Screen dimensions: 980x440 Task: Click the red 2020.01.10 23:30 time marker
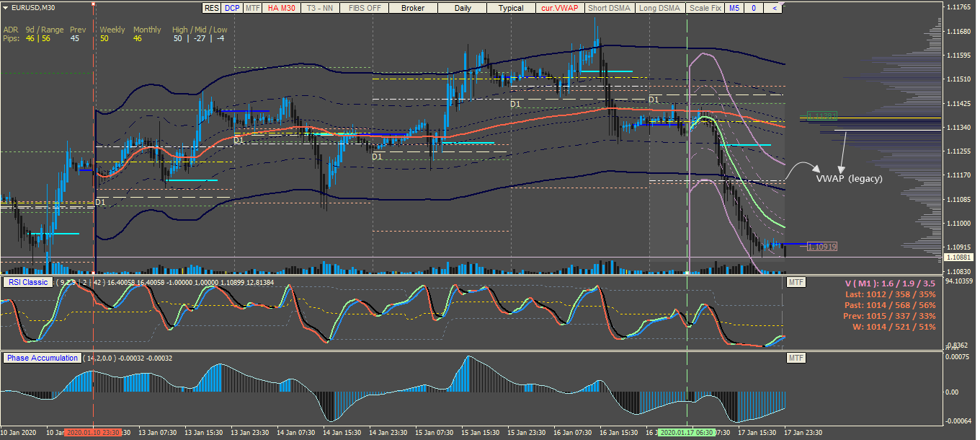click(x=94, y=434)
